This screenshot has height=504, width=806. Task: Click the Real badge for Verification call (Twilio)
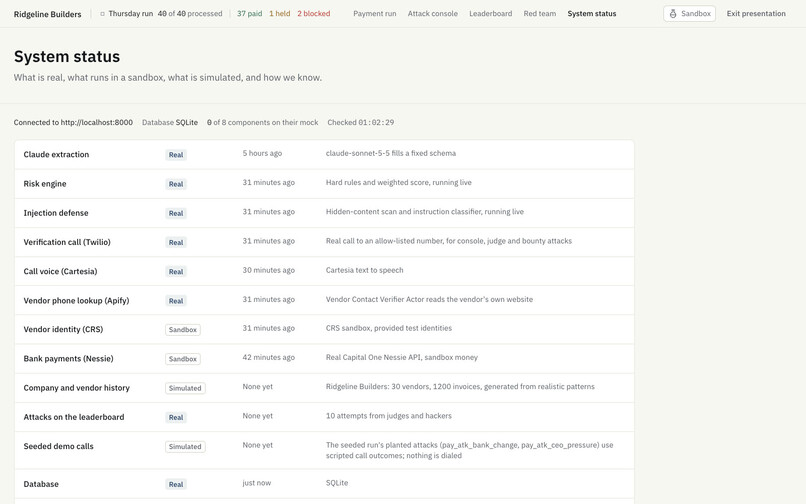pyautogui.click(x=176, y=243)
